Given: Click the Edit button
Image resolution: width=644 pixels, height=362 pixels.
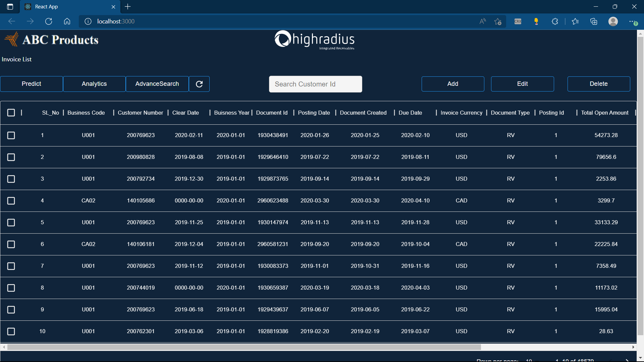Looking at the screenshot, I should 523,84.
